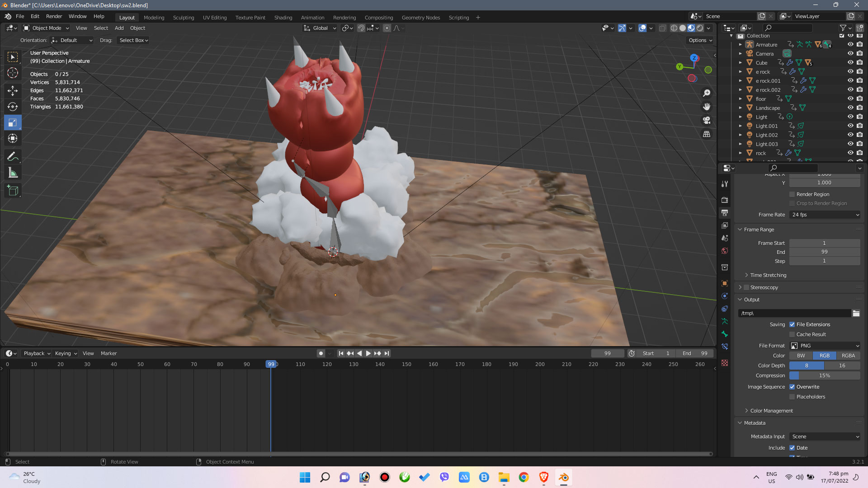This screenshot has height=488, width=868.
Task: Browse output folder icon next to /tmp\
Action: tap(856, 313)
